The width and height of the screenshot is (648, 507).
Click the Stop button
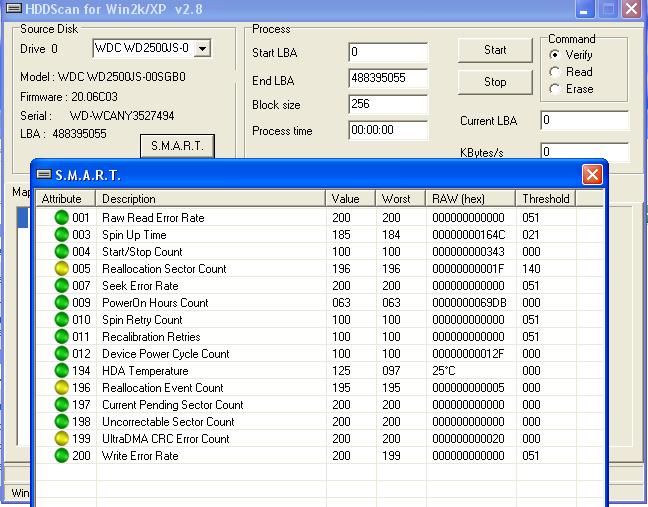pos(495,82)
